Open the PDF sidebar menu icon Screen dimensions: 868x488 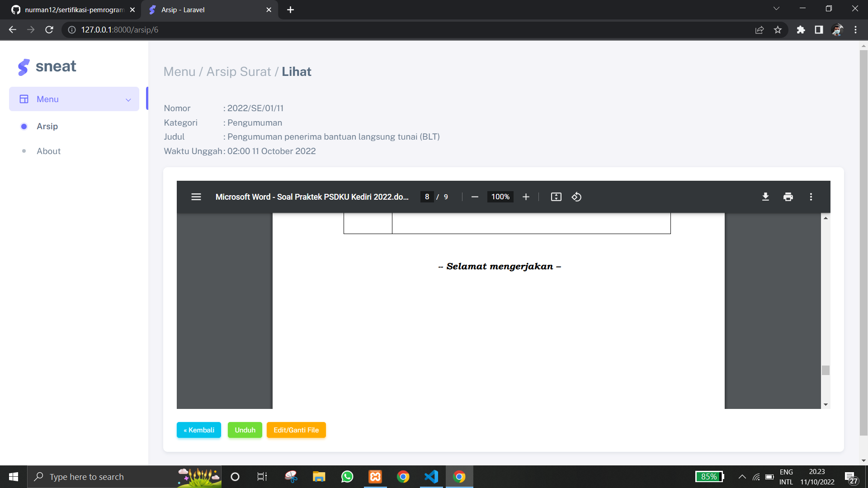coord(196,197)
